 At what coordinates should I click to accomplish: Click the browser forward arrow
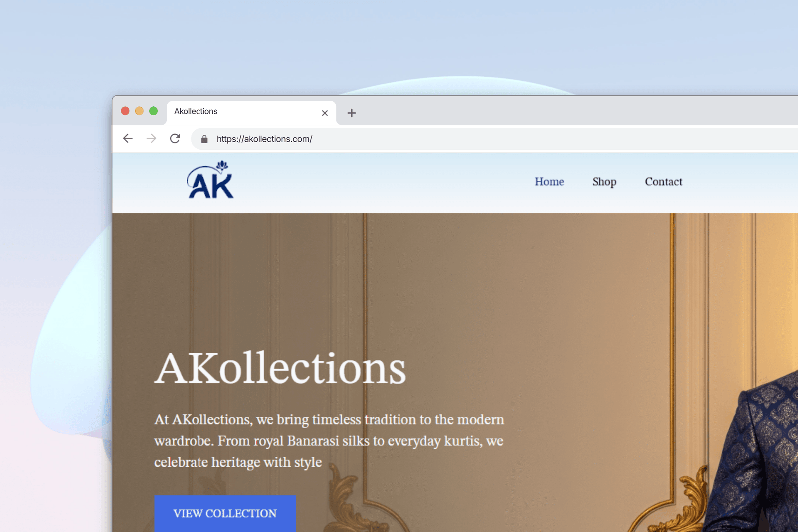pos(151,138)
